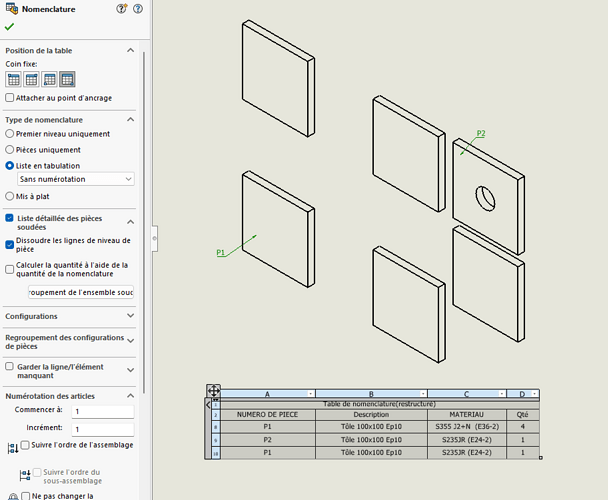The height and width of the screenshot is (500, 608).
Task: Click the table move handle icon
Action: (213, 391)
